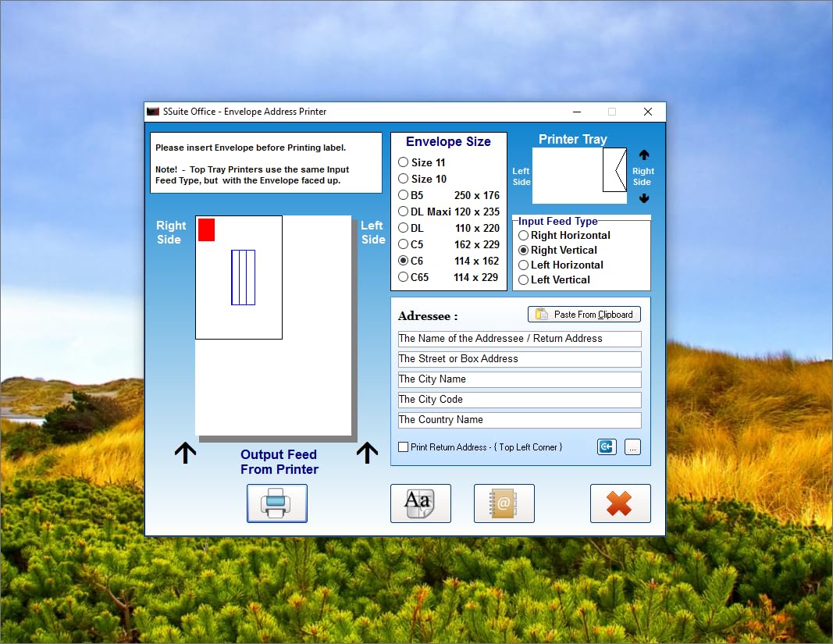Click the blue arrow icon beside the ellipsis
This screenshot has height=644, width=833.
tap(607, 447)
